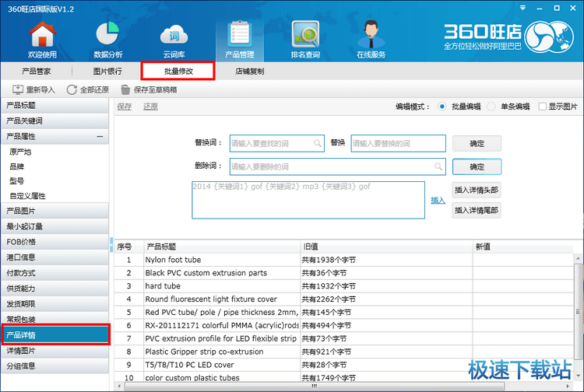Select 常规包装 in sidebar
Screen dimensions: 584x392
click(55, 319)
